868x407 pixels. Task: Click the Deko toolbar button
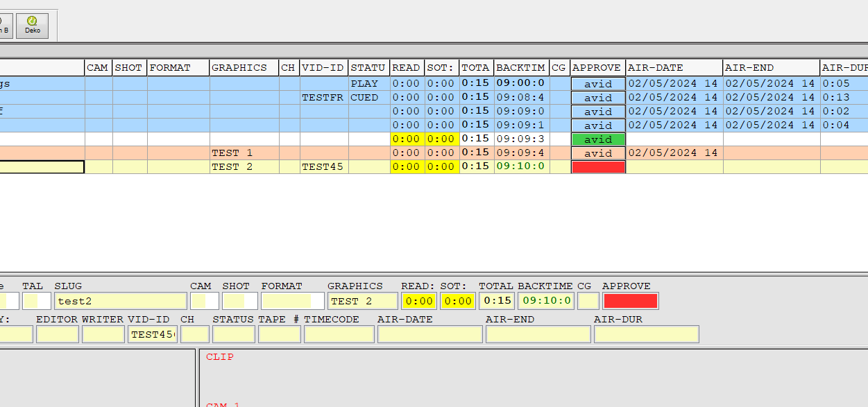click(x=33, y=26)
